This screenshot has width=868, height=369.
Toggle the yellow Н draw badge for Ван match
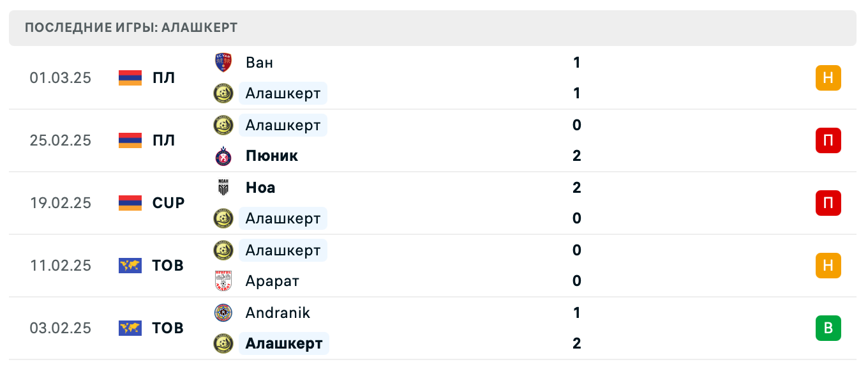pyautogui.click(x=828, y=78)
